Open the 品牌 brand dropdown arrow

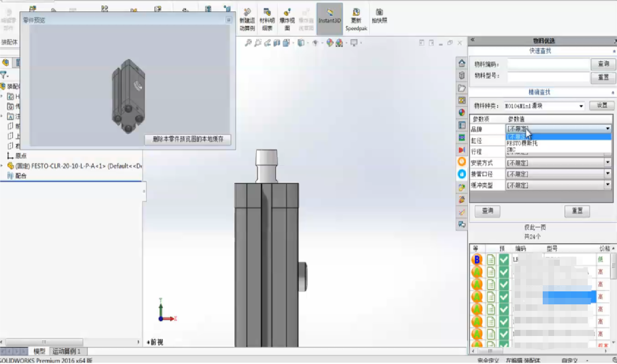608,129
